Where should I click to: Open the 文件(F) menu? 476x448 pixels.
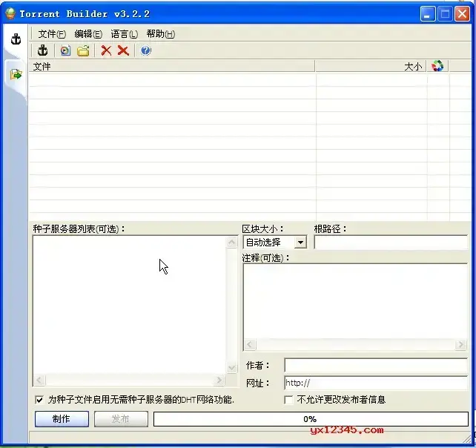pyautogui.click(x=52, y=34)
